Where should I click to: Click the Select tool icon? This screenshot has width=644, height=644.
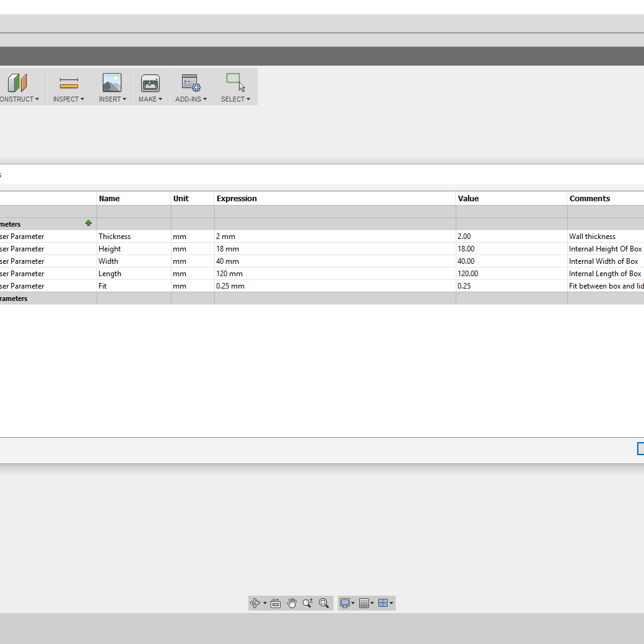coord(235,82)
